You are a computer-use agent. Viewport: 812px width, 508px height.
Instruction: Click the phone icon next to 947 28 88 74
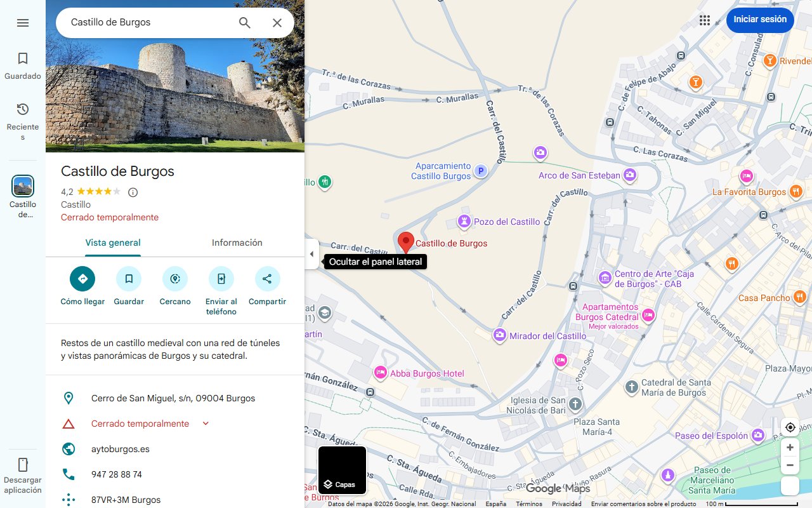[x=68, y=474]
